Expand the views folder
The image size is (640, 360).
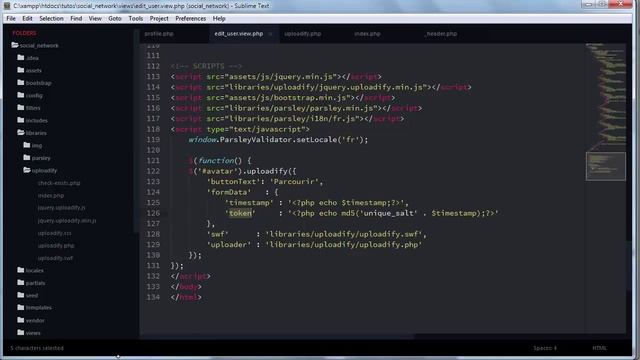point(21,333)
